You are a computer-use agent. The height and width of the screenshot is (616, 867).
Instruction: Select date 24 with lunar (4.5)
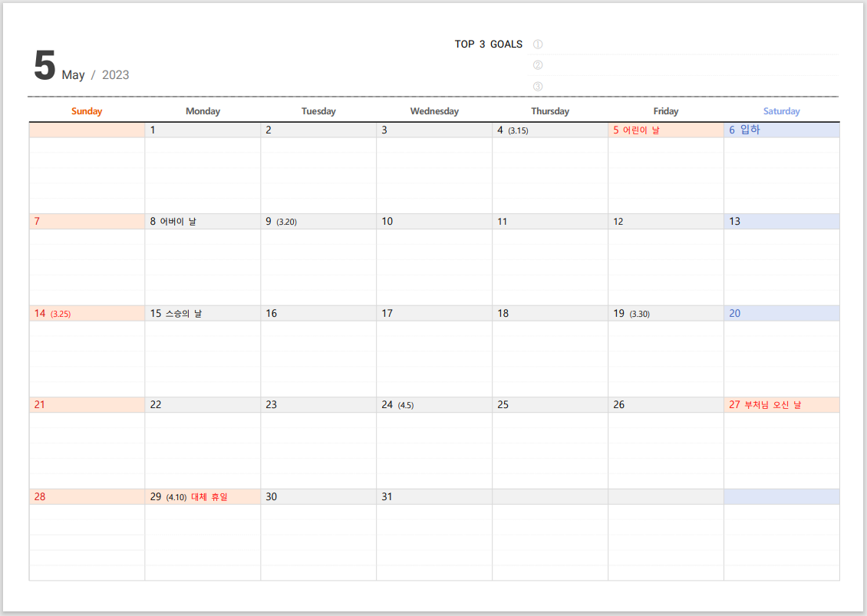coord(434,405)
